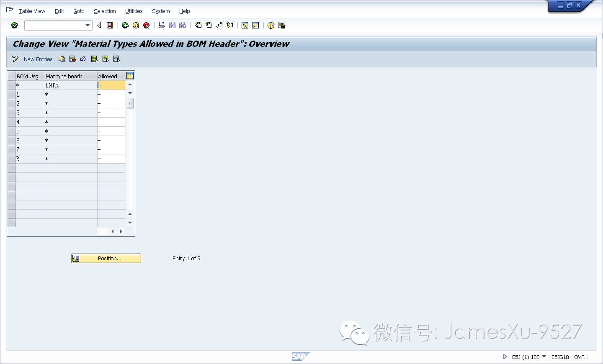Viewport: 603px width, 364px height.
Task: Click the window menu icon left of Table View
Action: 10,10
